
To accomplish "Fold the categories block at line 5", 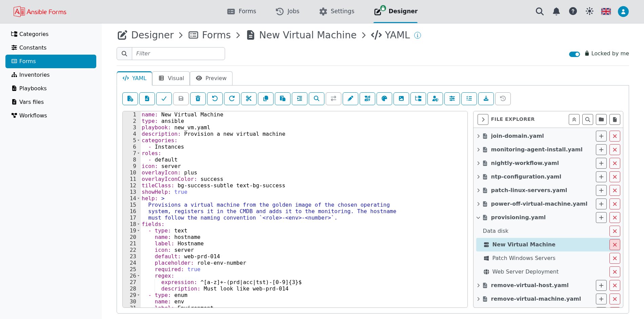I will [139, 140].
